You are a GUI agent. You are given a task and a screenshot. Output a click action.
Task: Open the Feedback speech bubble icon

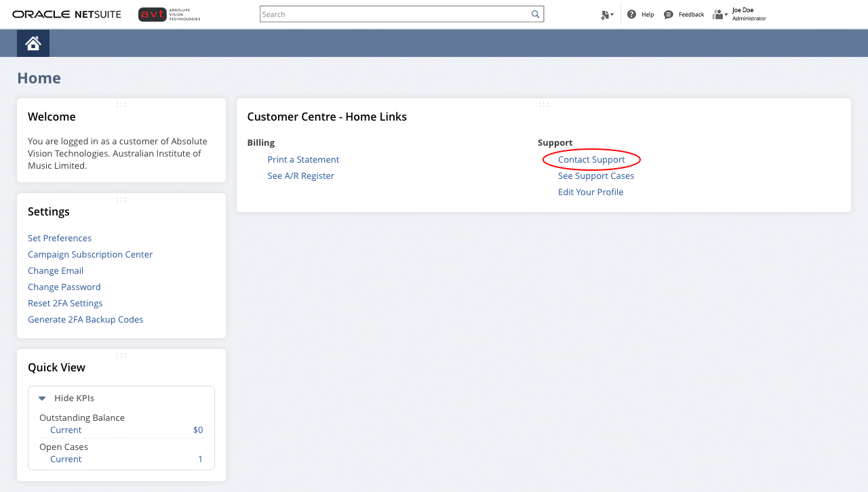coord(668,14)
